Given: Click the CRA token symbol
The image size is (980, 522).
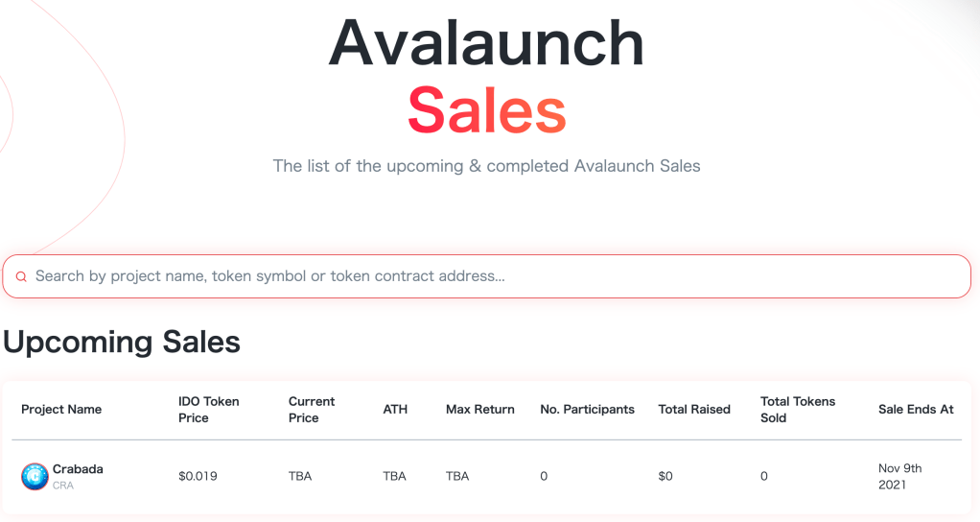Looking at the screenshot, I should (63, 486).
